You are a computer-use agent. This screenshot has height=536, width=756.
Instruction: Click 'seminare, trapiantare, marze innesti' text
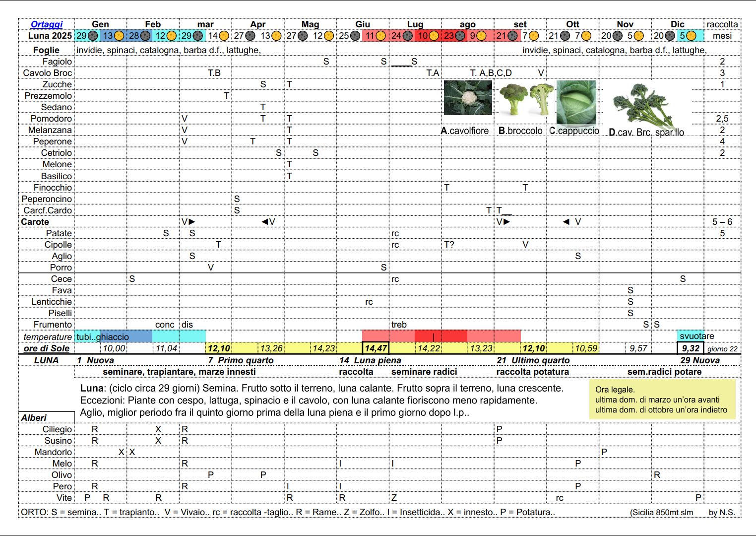(180, 372)
